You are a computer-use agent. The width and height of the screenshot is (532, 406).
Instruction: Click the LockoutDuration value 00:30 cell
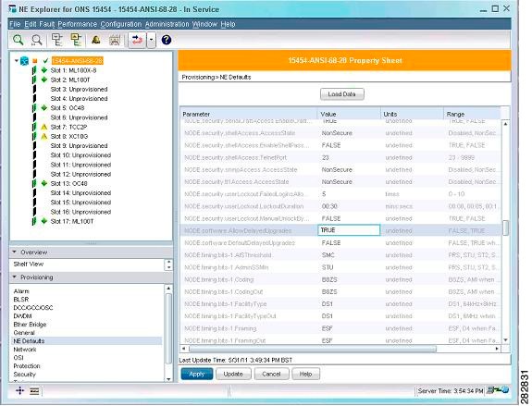(x=349, y=206)
